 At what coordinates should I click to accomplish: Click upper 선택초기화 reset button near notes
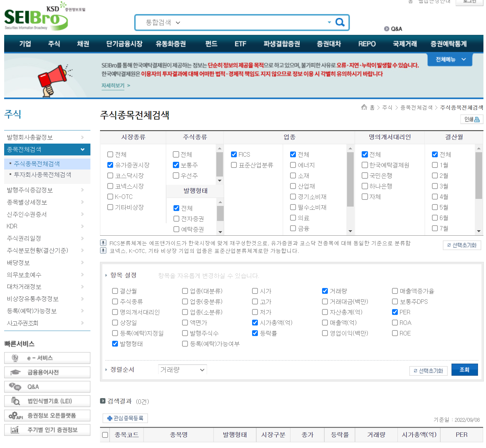tap(462, 245)
